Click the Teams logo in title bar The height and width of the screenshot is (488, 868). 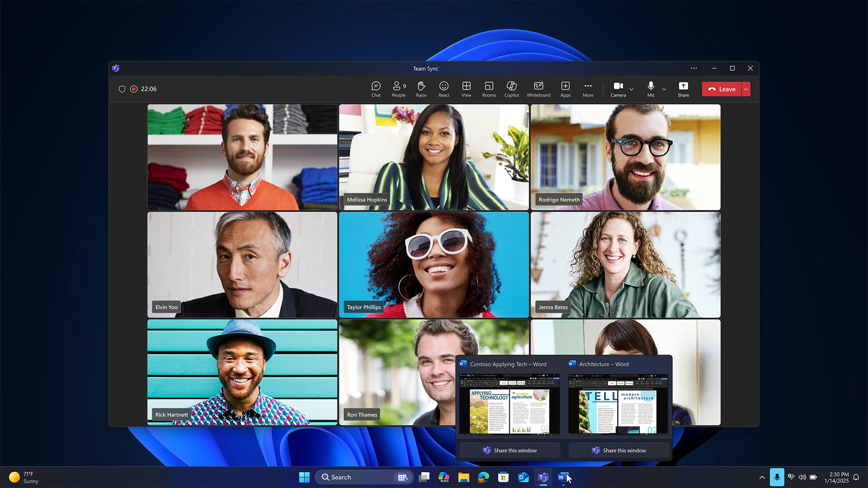tap(116, 68)
